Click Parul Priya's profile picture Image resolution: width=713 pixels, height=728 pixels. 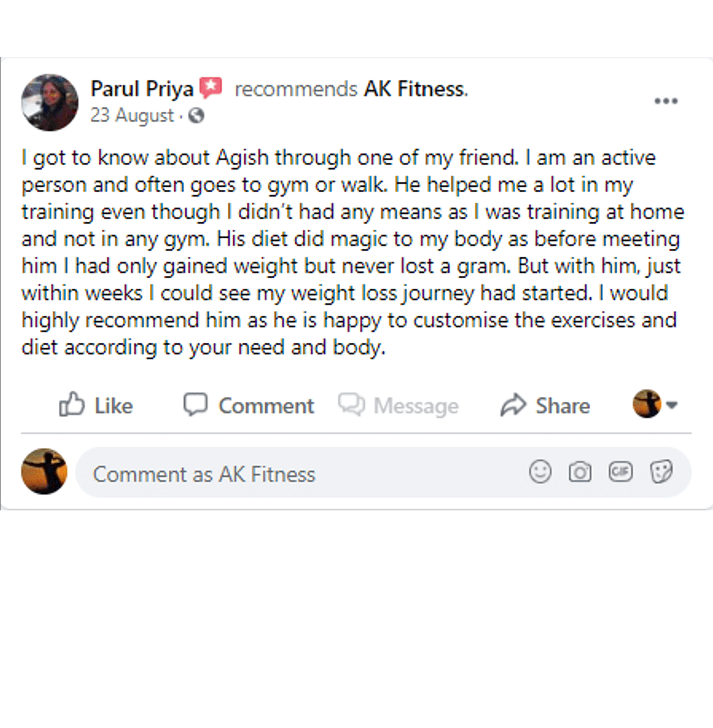(x=50, y=102)
